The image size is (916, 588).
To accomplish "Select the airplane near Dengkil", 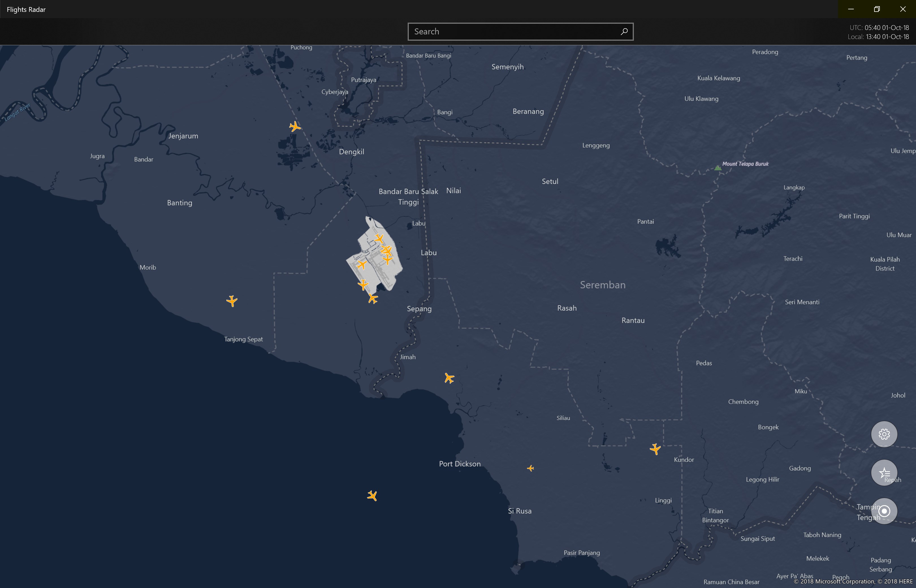I will coord(295,126).
